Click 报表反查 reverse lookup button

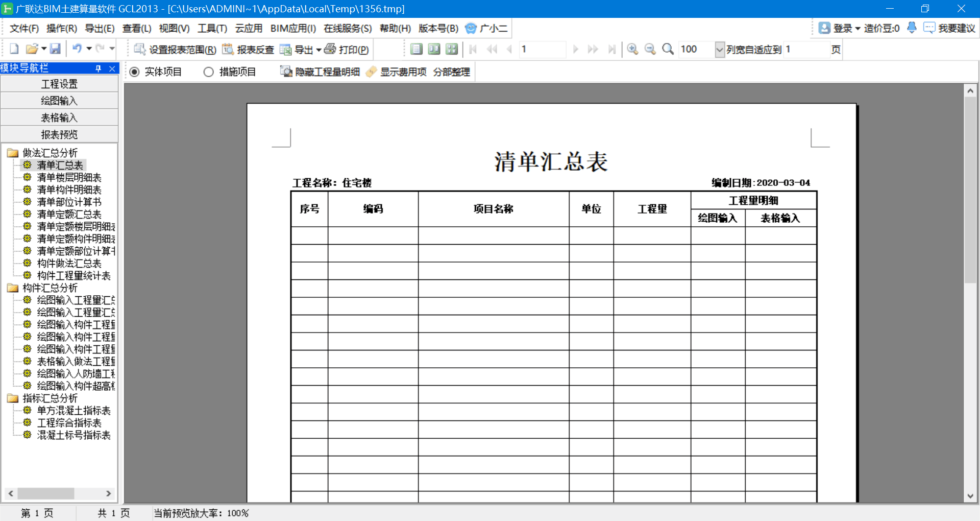pyautogui.click(x=248, y=50)
